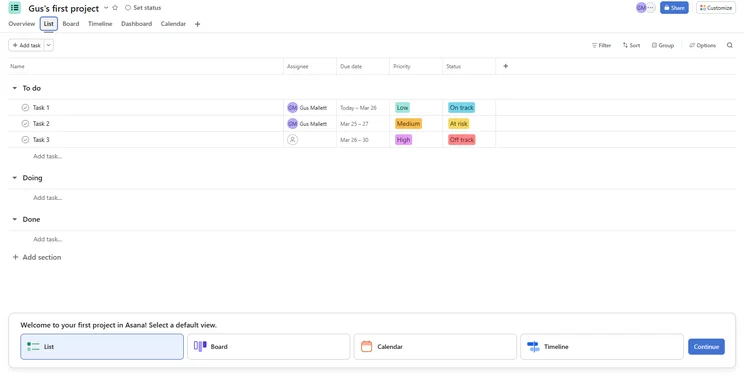744x377 pixels.
Task: Star Gus's first project as favorite
Action: [115, 8]
